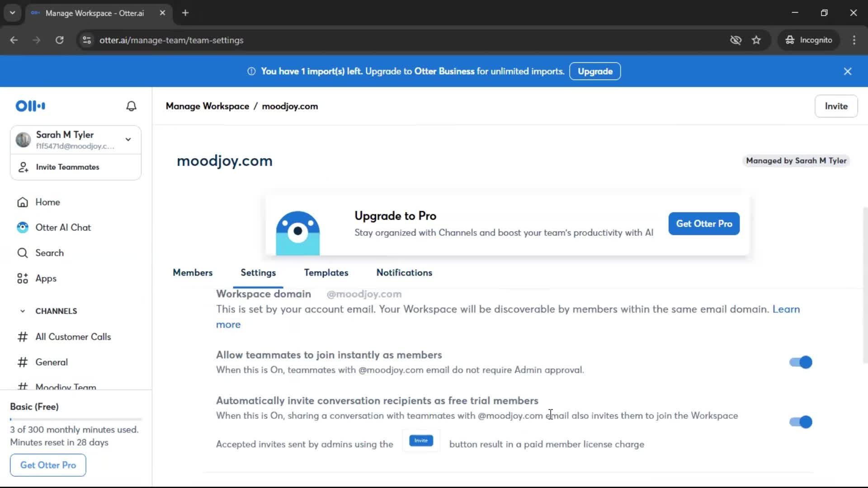This screenshot has height=488, width=868.
Task: Click the Upgrade to Pro heading
Action: (395, 216)
